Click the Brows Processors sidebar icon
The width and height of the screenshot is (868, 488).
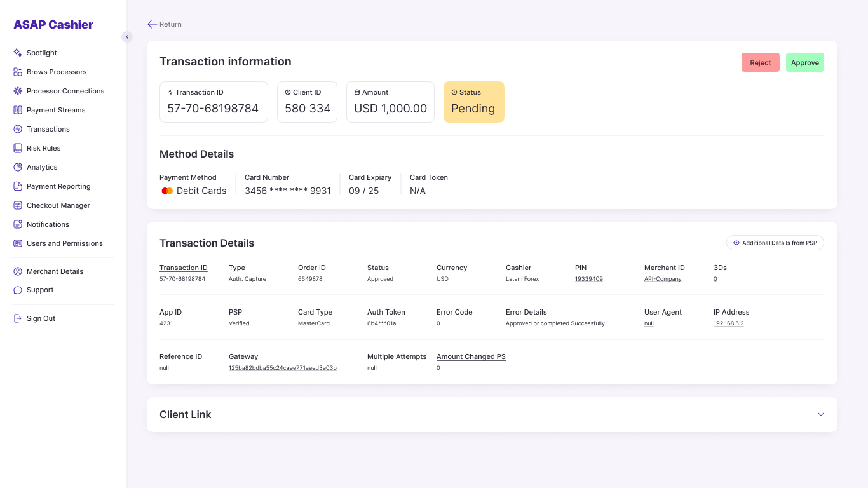click(x=18, y=72)
